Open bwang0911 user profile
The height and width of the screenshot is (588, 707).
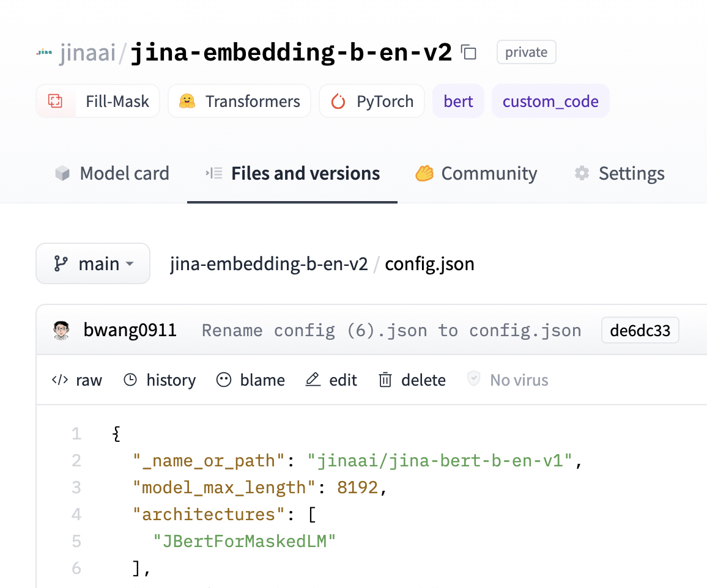tap(130, 330)
